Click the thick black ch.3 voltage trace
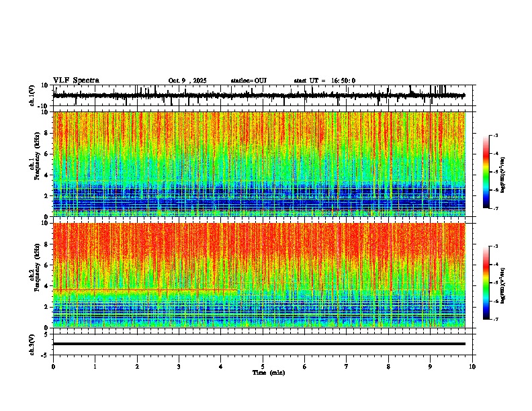Screen dimensions: 532x411 pyautogui.click(x=259, y=344)
